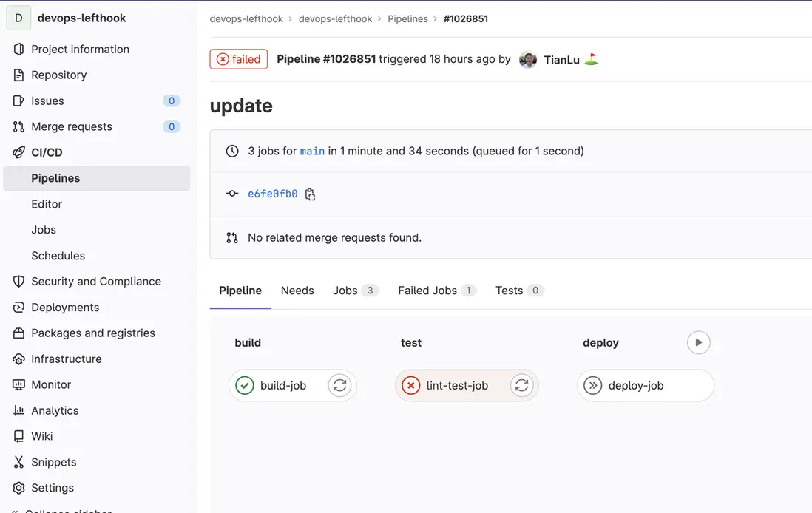This screenshot has width=812, height=513.
Task: Click the Pipelines breadcrumb link
Action: (x=407, y=18)
